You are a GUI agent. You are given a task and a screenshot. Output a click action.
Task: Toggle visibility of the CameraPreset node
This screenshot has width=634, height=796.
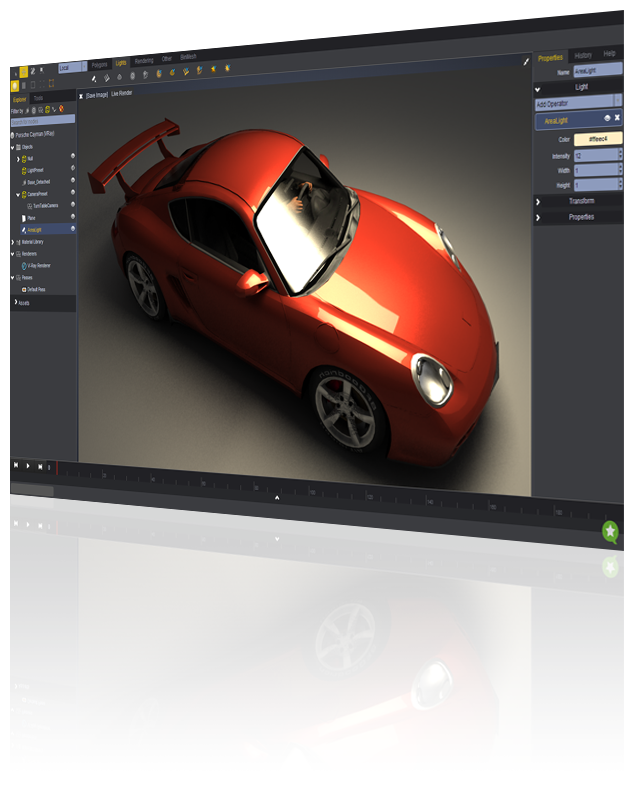point(73,193)
